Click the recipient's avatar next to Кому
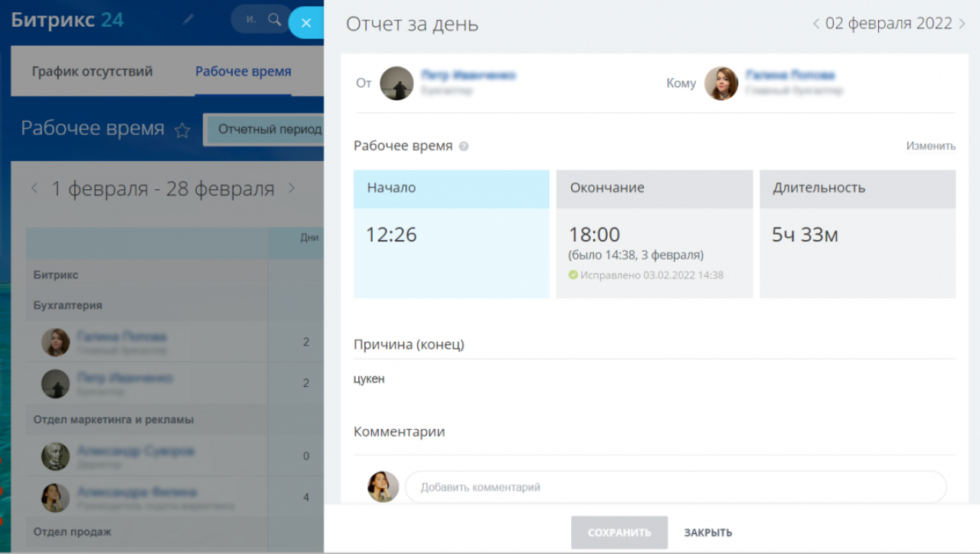 click(x=720, y=83)
